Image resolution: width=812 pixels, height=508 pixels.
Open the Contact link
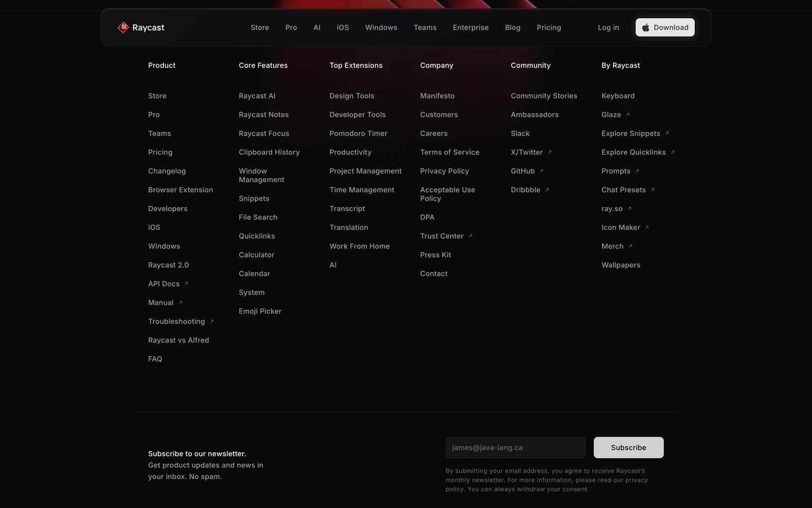434,274
